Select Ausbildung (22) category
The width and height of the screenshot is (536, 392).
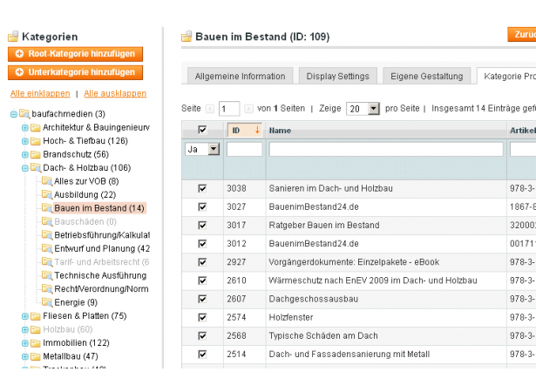(x=85, y=195)
